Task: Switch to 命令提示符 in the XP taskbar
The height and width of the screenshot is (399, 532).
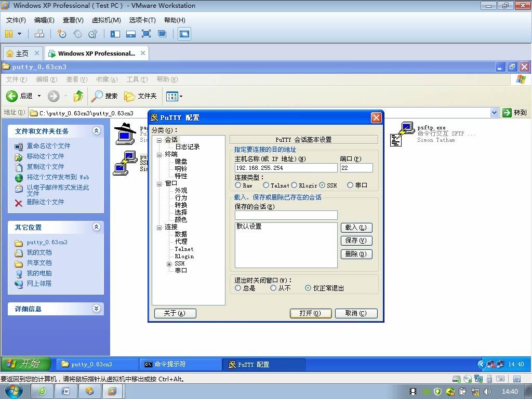Action: [180, 364]
